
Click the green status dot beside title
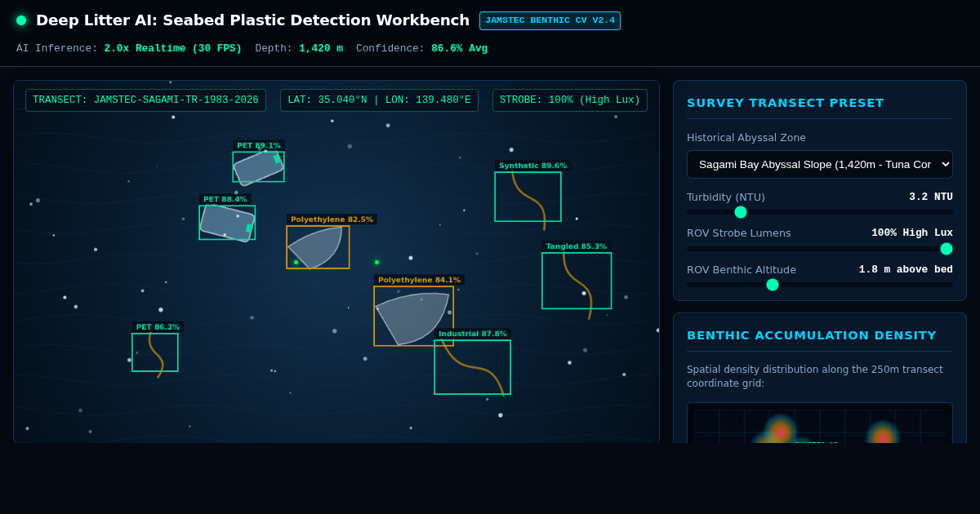tap(21, 20)
